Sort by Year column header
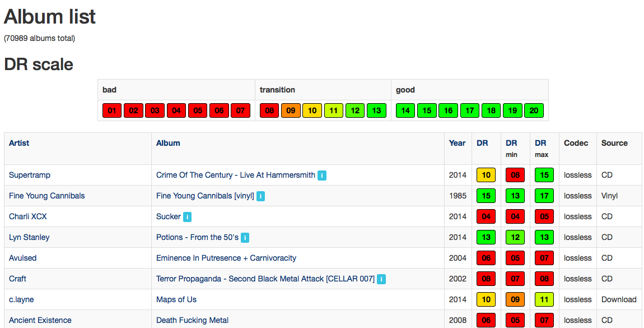 (457, 143)
